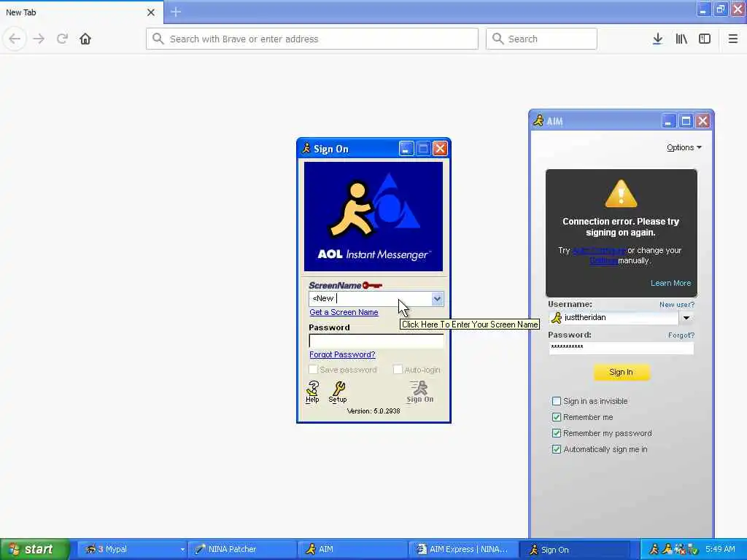Viewport: 747px width, 560px height.
Task: Minimize the AIM window
Action: coord(668,121)
